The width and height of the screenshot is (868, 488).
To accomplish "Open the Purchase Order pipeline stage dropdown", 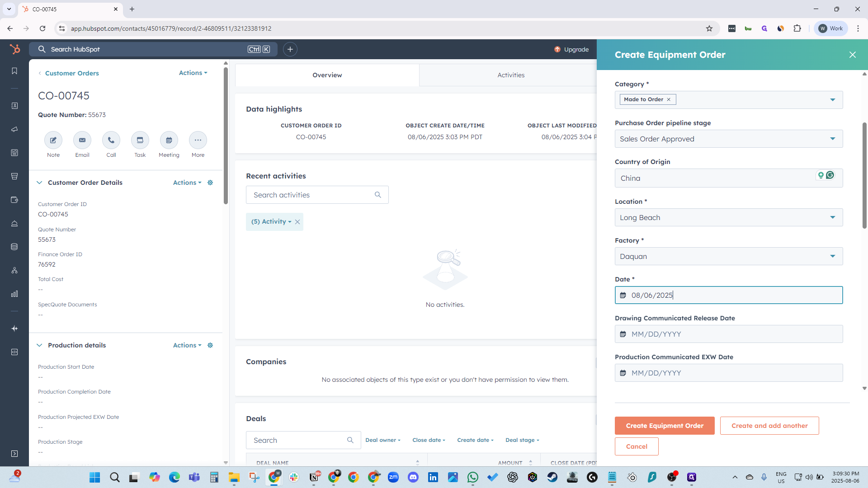I will click(728, 139).
